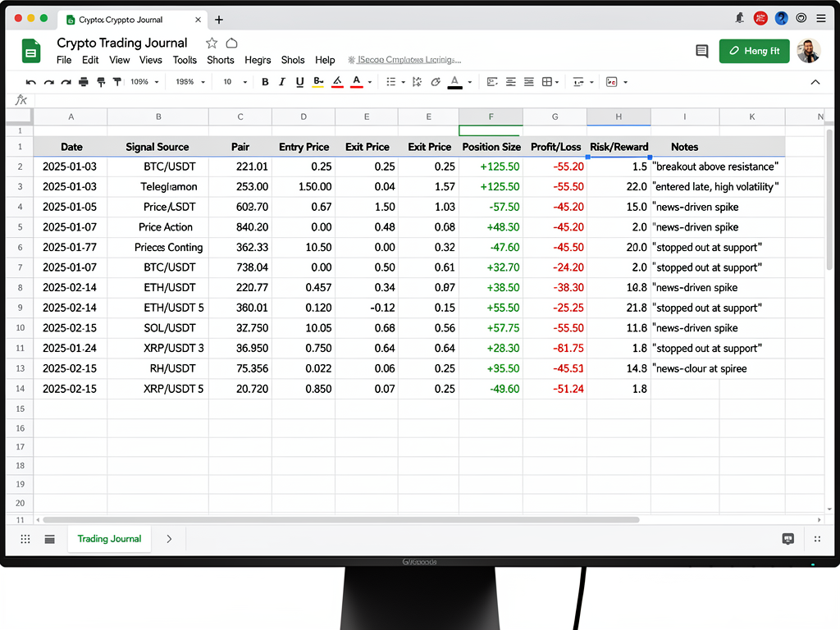Open the zoom level dropdown
The image size is (840, 630).
click(x=144, y=81)
